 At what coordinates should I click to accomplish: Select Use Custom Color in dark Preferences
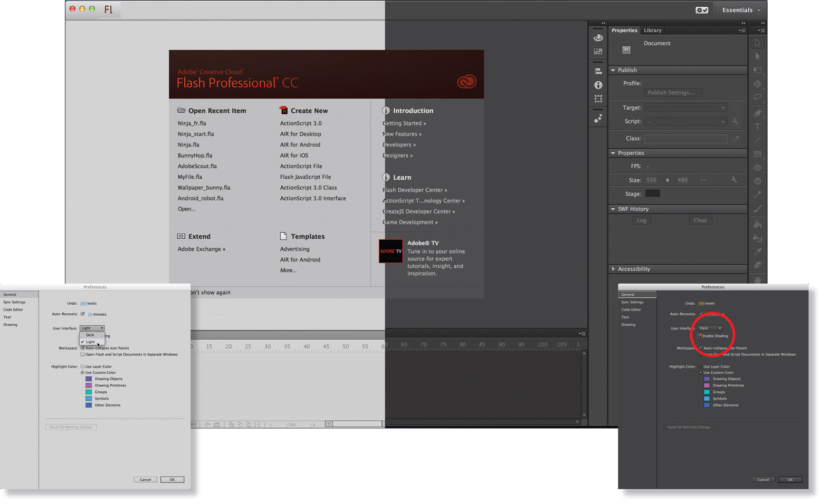click(701, 373)
